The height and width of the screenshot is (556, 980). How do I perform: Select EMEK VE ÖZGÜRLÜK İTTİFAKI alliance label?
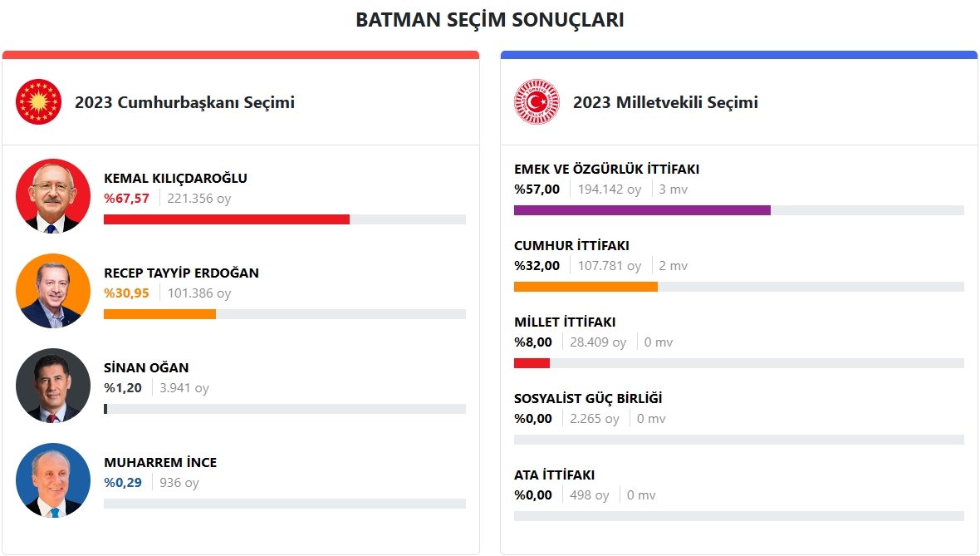point(606,169)
